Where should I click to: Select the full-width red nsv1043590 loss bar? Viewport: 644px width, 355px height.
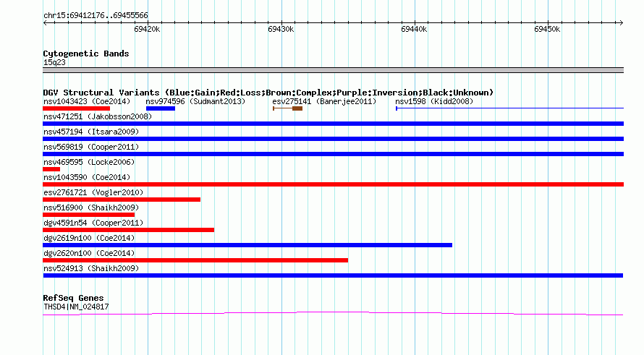[x=333, y=184]
